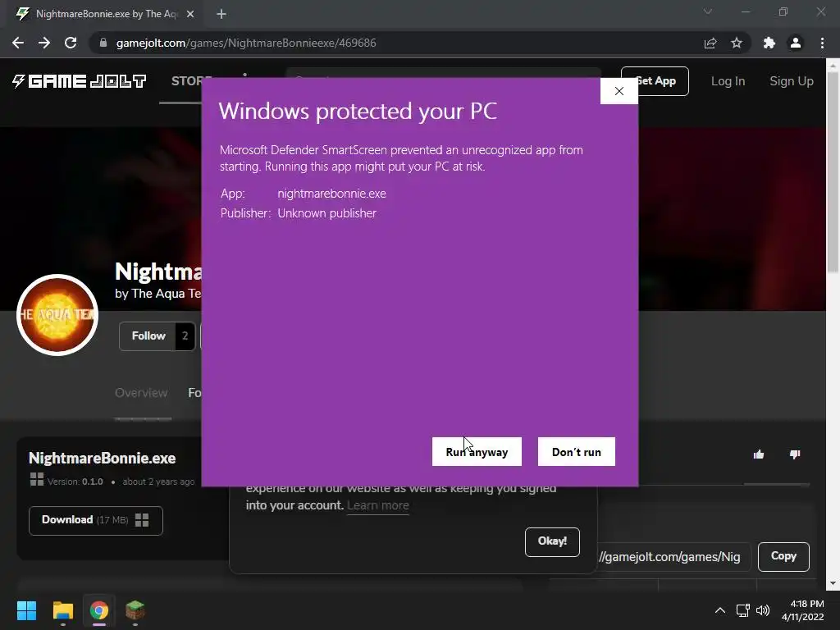
Task: Open Chrome profile avatar
Action: coord(796,43)
